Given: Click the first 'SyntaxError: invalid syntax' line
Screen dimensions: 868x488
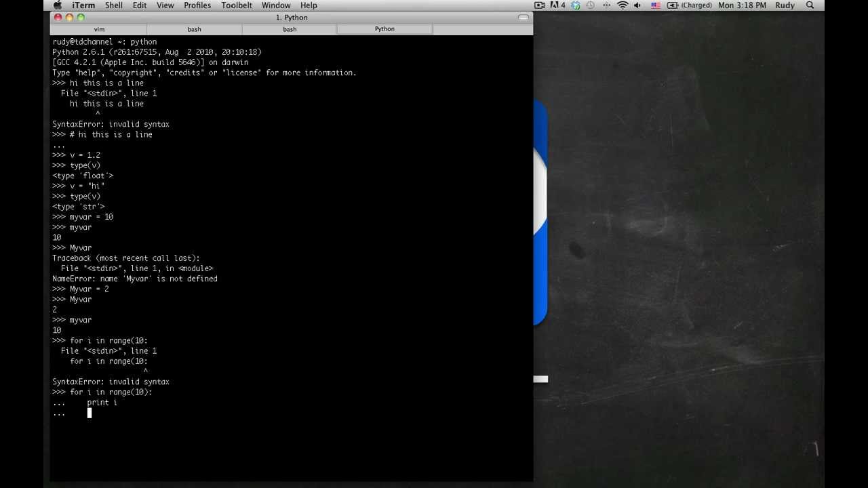Looking at the screenshot, I should click(x=111, y=124).
